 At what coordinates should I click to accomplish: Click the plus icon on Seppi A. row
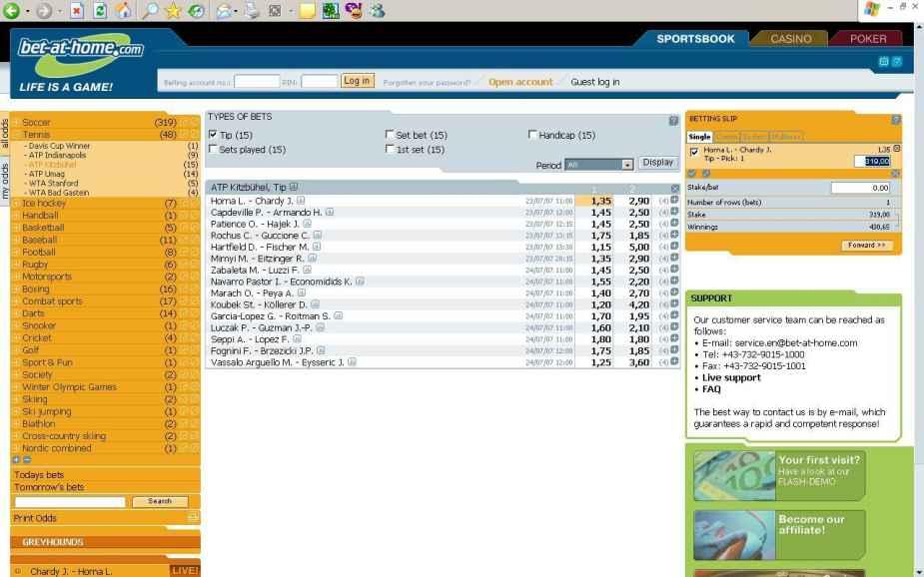click(674, 338)
